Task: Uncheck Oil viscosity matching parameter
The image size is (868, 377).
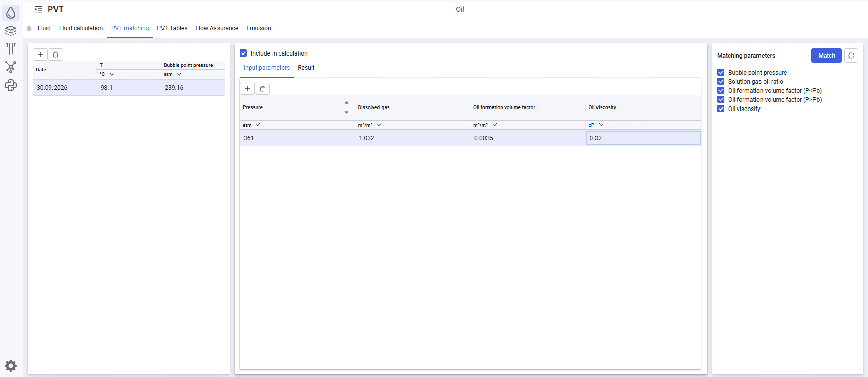Action: (721, 109)
